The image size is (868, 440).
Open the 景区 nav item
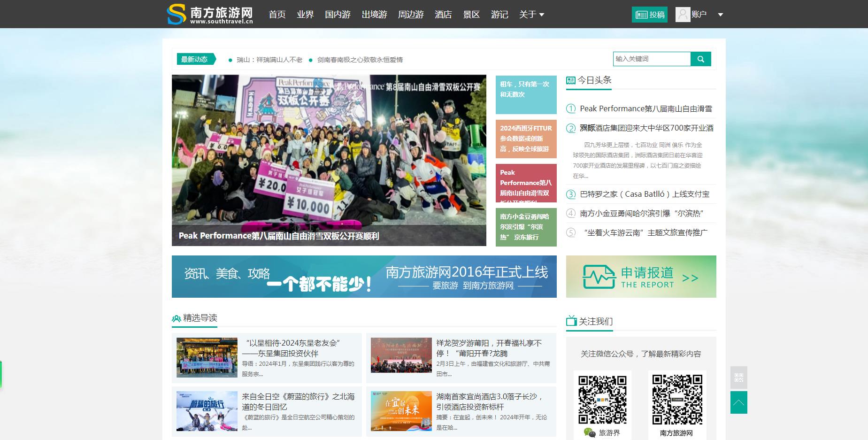point(471,15)
